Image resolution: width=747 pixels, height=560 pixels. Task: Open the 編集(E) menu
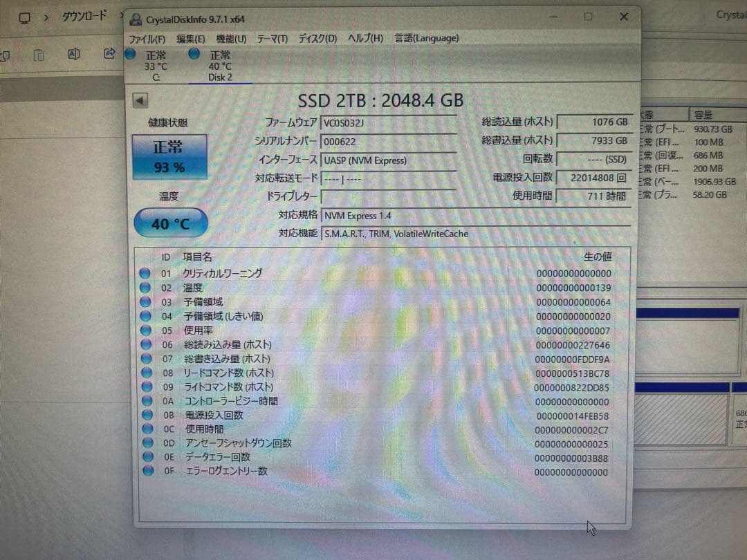pyautogui.click(x=190, y=39)
